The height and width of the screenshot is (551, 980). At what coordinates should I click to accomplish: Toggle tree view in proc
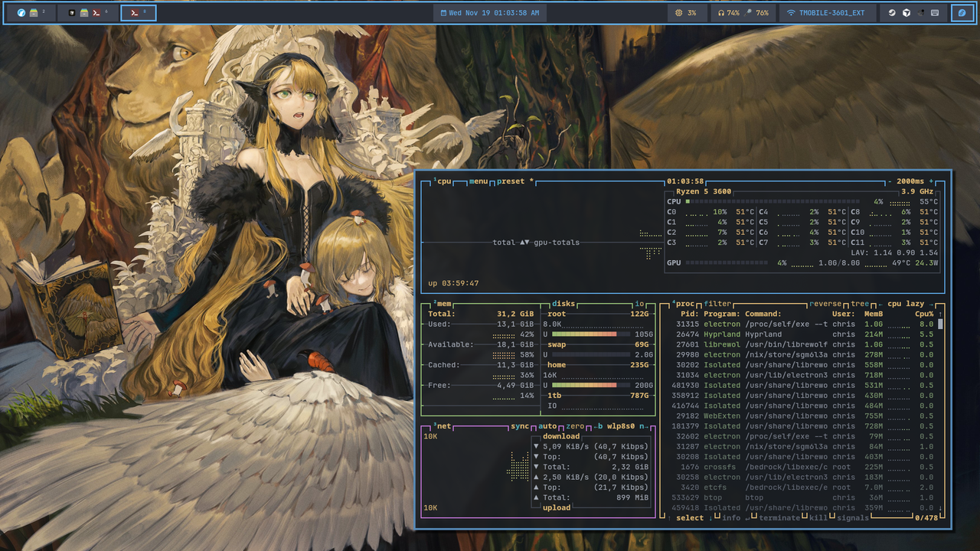[860, 304]
